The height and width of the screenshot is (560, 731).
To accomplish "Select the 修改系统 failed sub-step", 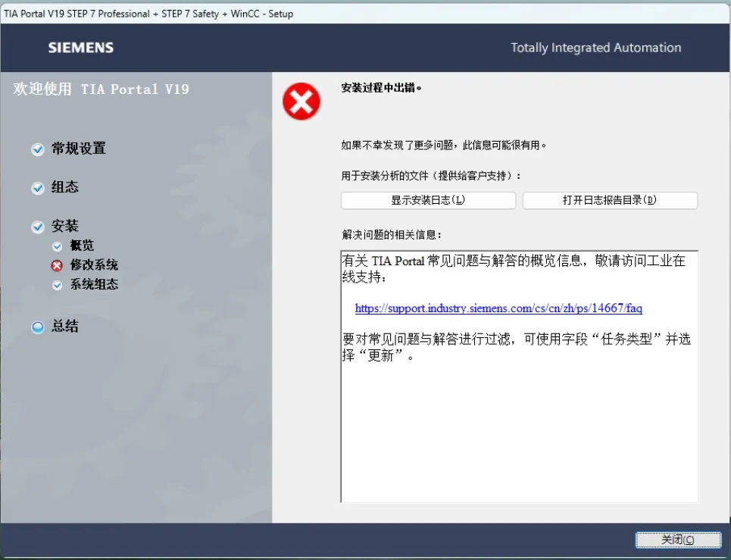I will [94, 265].
